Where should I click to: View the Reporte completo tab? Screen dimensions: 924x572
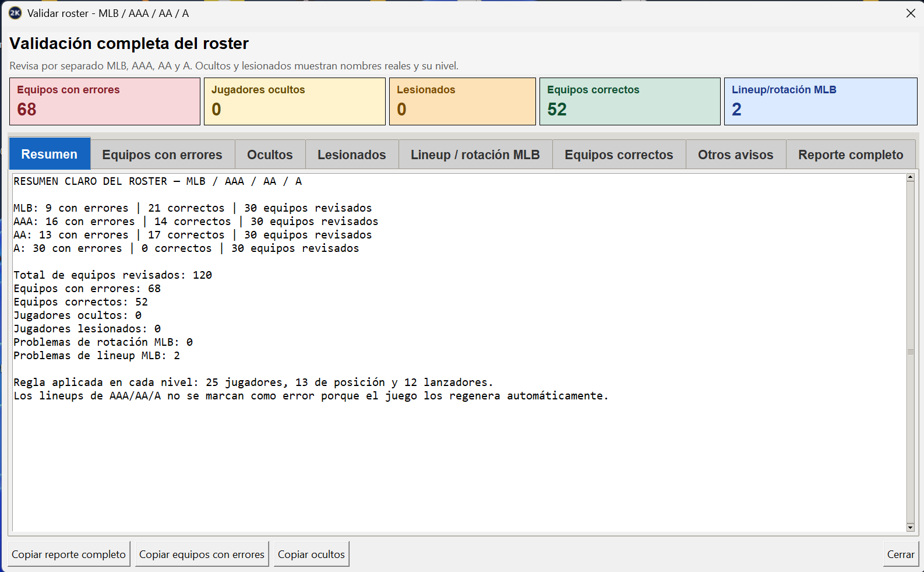pos(851,155)
